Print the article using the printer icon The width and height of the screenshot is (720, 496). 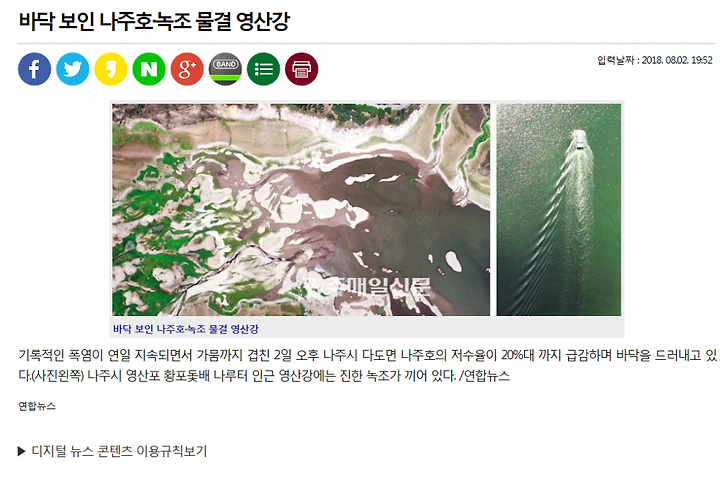[x=301, y=69]
